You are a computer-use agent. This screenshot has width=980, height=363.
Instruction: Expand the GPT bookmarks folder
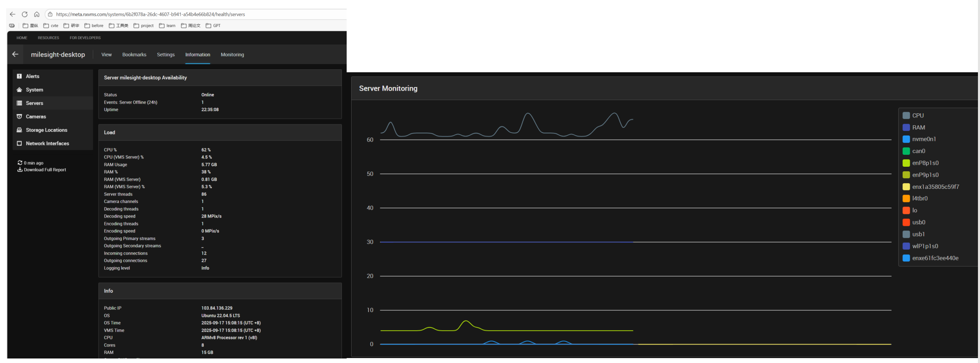(x=213, y=25)
